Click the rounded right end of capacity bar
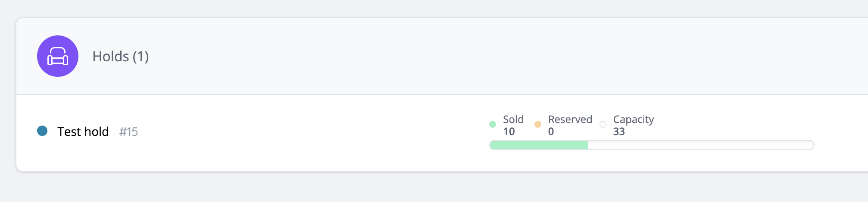The height and width of the screenshot is (202, 868). 811,145
